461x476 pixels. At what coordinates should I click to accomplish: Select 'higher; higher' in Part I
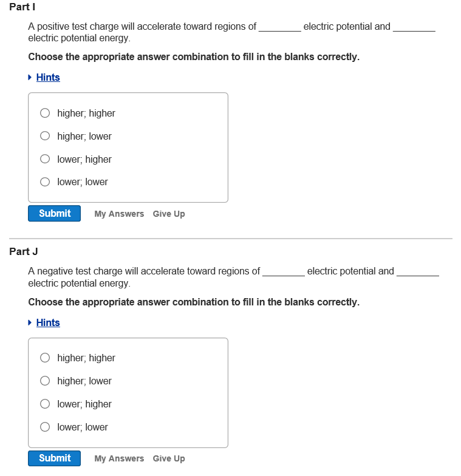pos(45,113)
